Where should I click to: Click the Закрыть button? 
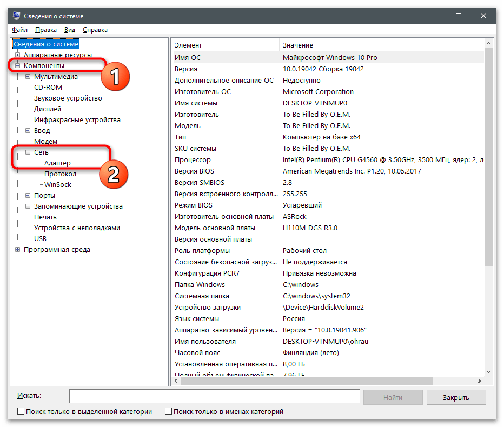coord(456,397)
